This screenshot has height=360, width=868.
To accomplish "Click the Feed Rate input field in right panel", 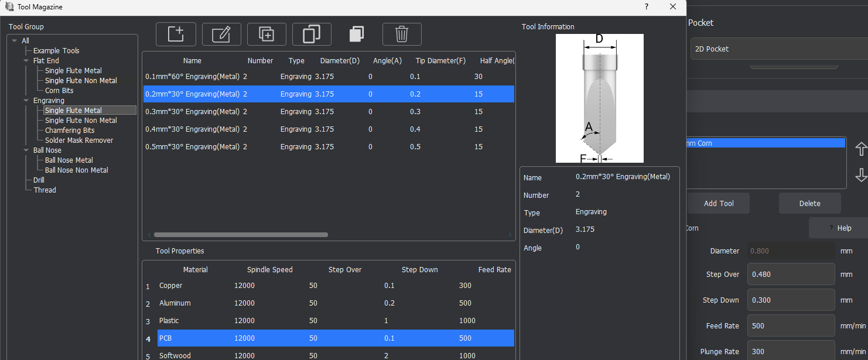I will 791,325.
